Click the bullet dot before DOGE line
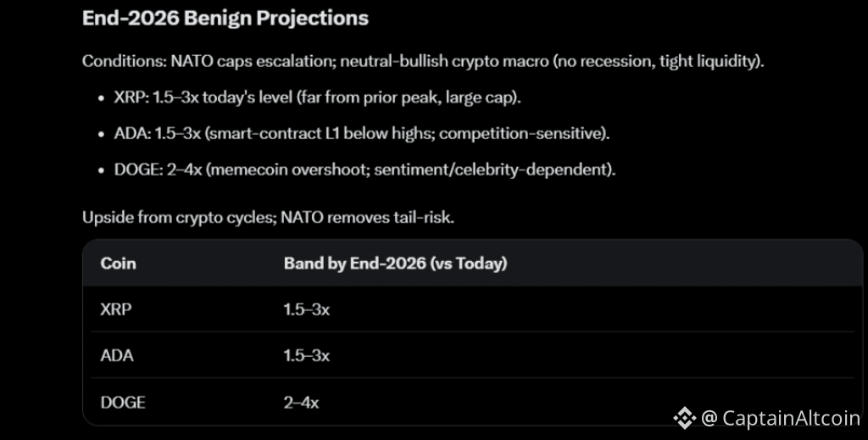This screenshot has width=868, height=440. pyautogui.click(x=102, y=170)
